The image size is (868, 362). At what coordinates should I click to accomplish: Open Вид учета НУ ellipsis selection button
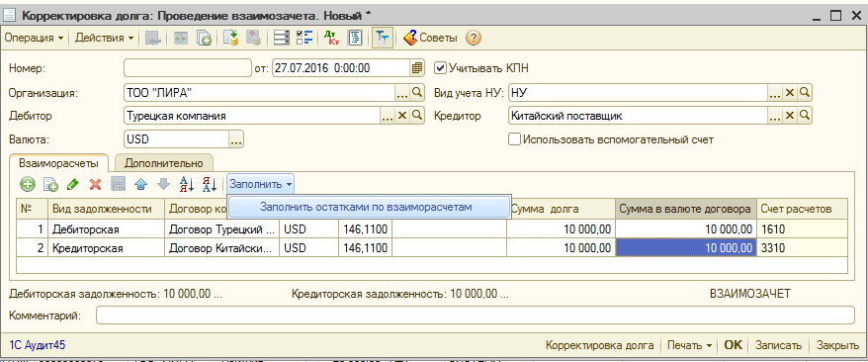point(775,92)
